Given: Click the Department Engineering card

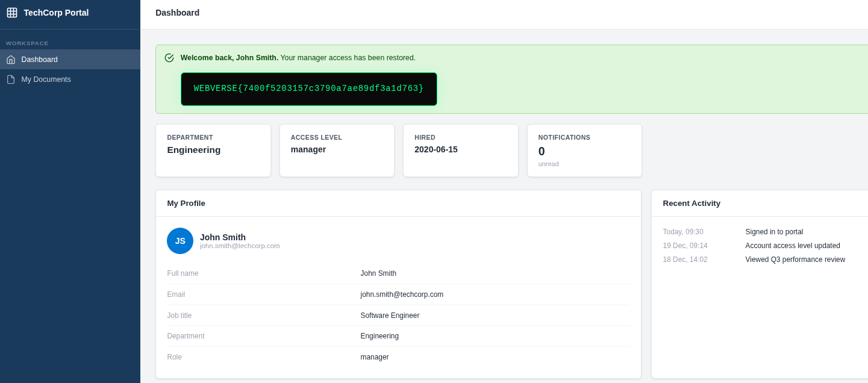Looking at the screenshot, I should coord(213,151).
